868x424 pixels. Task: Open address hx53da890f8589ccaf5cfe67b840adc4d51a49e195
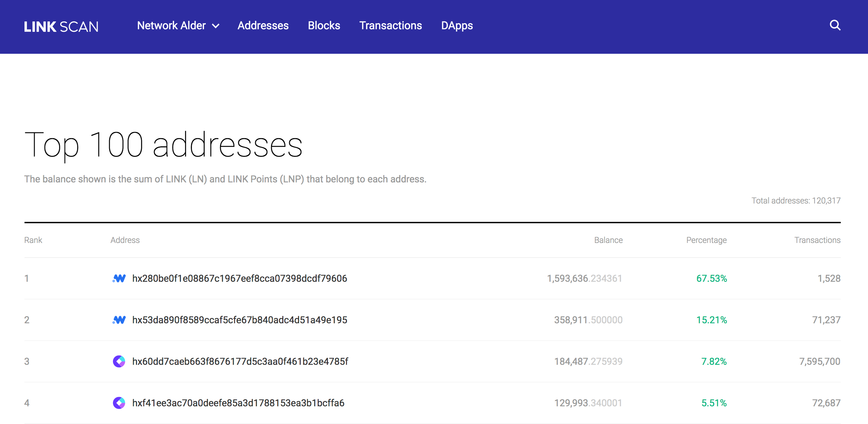(239, 320)
